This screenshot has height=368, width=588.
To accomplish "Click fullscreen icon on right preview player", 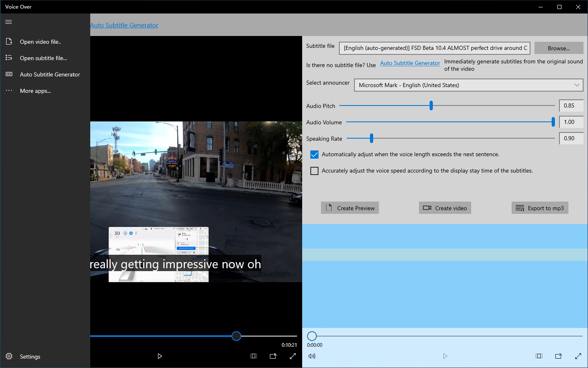I will [x=578, y=356].
